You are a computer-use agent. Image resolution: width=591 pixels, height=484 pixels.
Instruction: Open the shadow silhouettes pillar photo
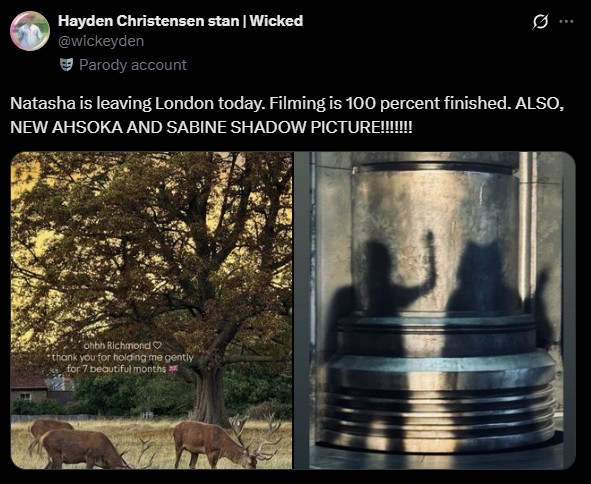pos(435,310)
